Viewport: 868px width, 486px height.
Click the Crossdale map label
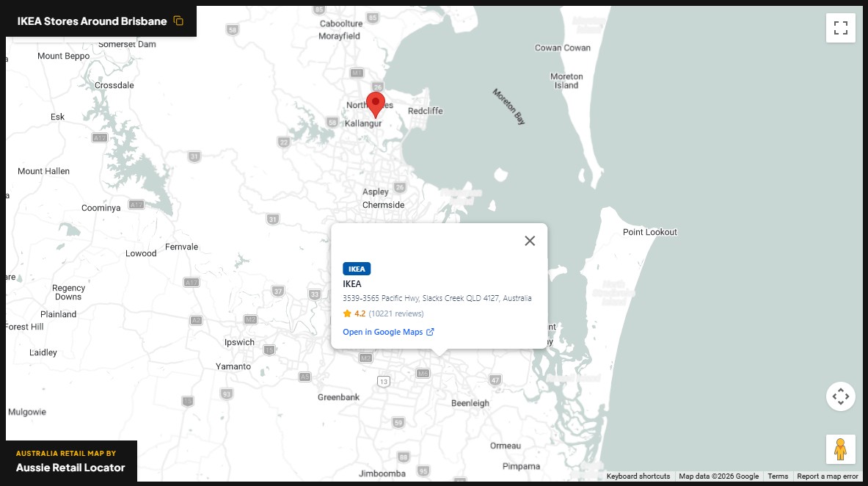click(x=114, y=85)
